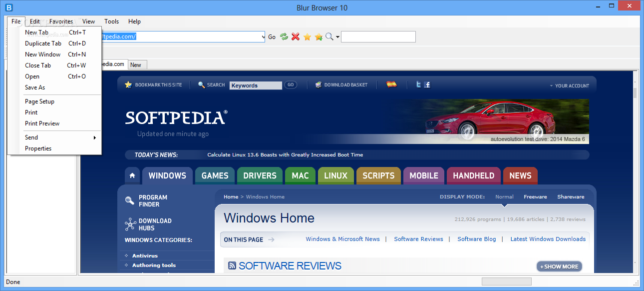The image size is (644, 291).
Task: Open the Antivirus category link
Action: tap(145, 256)
